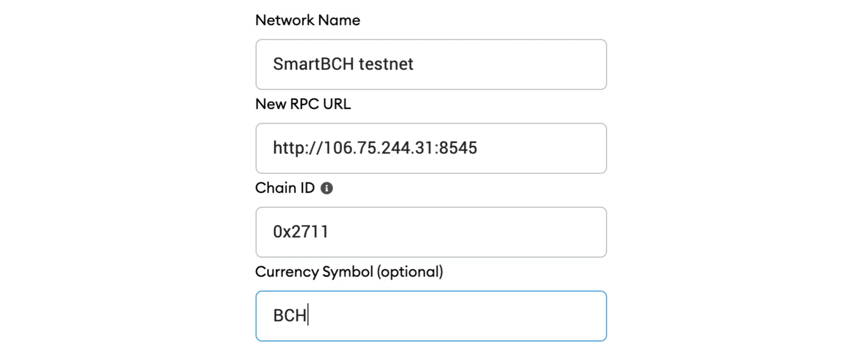Click the "http://" prefix in RPC URL
Viewport: 868px width, 357px height.
298,148
